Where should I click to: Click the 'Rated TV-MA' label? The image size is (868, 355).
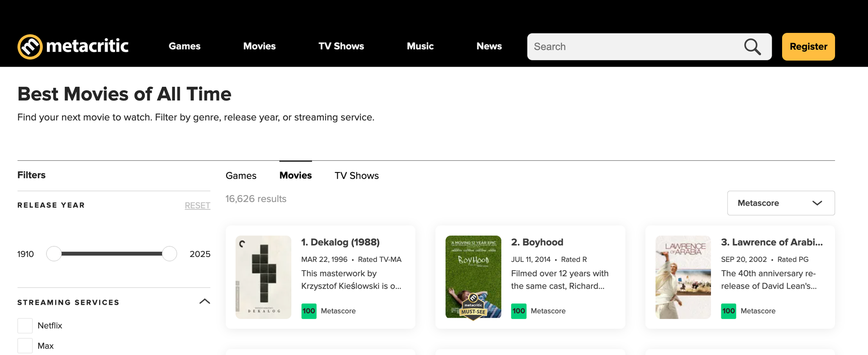380,259
